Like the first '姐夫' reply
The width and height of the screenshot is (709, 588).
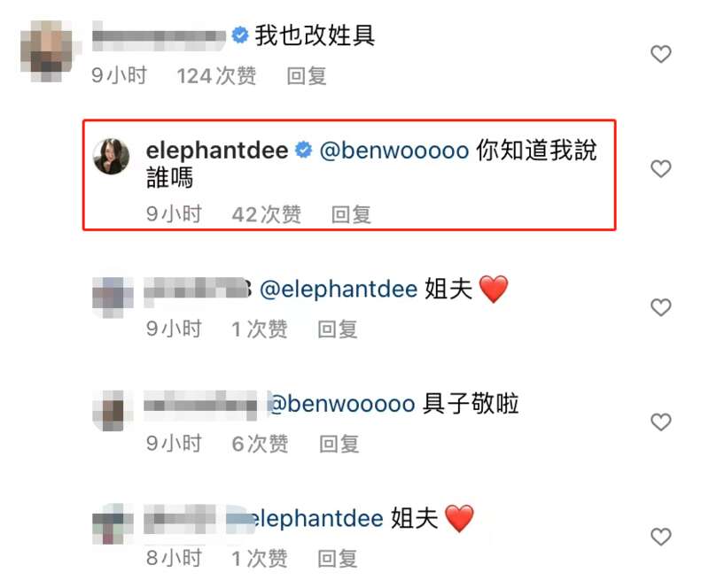click(x=660, y=307)
